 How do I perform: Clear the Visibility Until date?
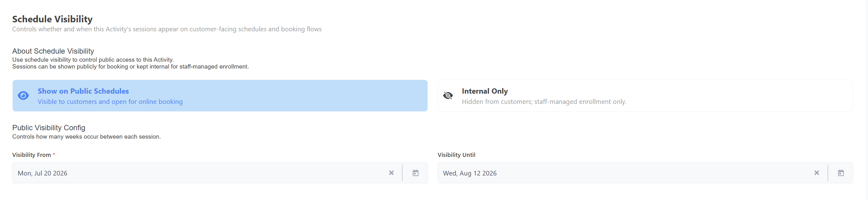[x=817, y=173]
